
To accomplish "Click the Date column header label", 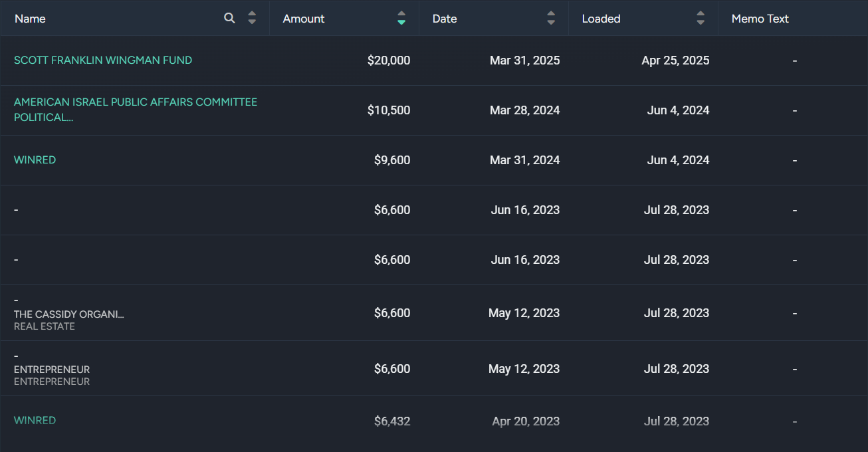I will 445,19.
